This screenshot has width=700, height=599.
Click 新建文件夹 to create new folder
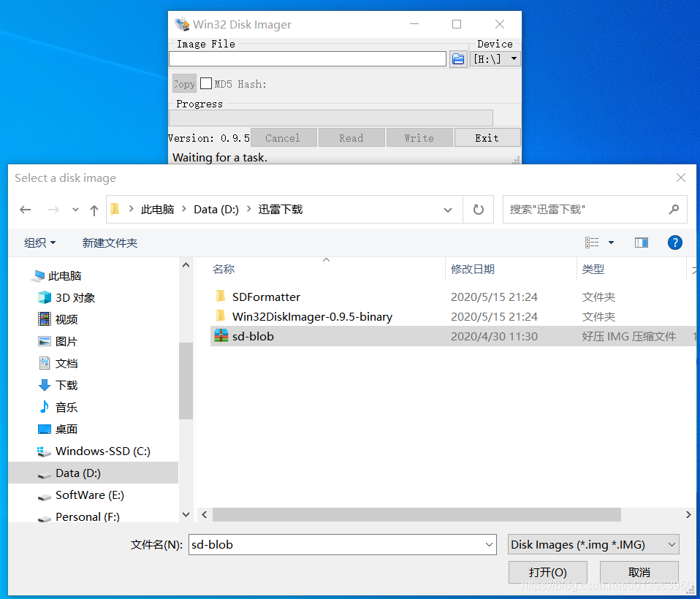click(x=110, y=243)
